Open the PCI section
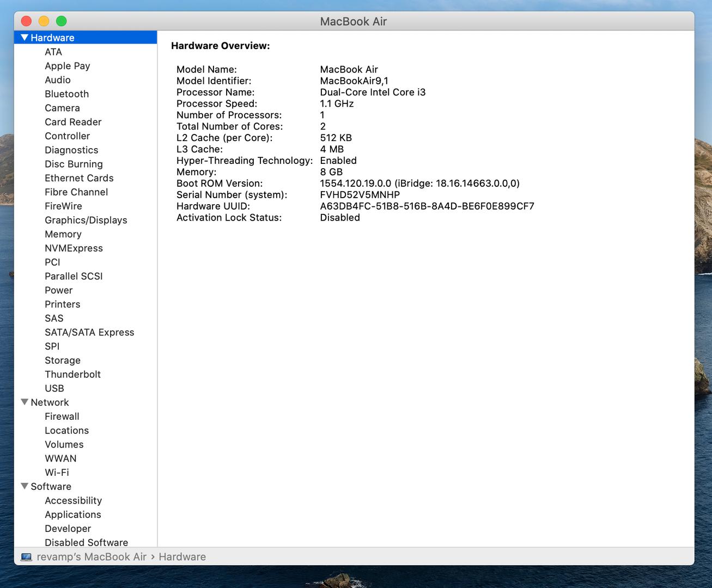The width and height of the screenshot is (712, 588). pyautogui.click(x=52, y=262)
